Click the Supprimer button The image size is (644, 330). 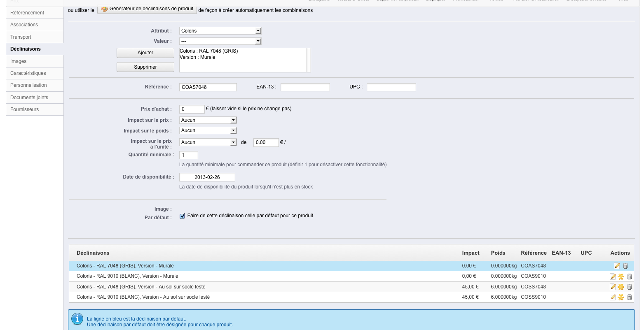[x=145, y=67]
